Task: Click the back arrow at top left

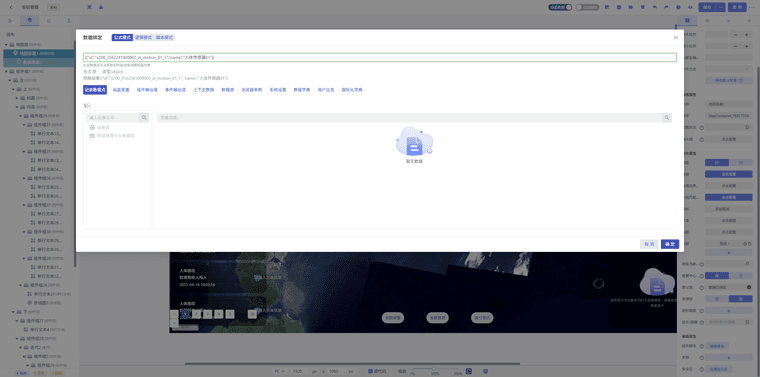Action: click(11, 7)
